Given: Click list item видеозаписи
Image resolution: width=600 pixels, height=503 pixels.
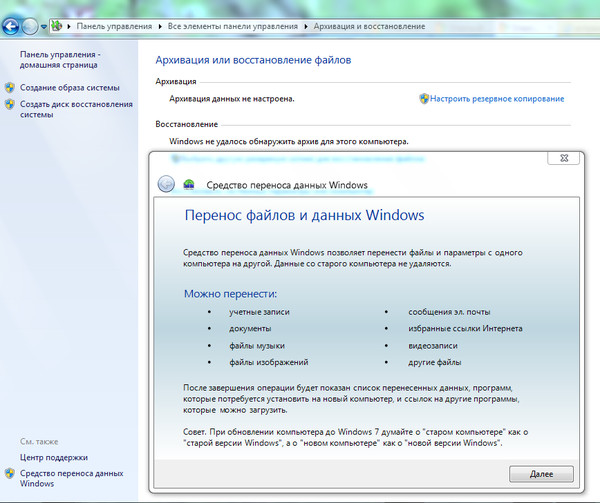Looking at the screenshot, I should pos(433,346).
